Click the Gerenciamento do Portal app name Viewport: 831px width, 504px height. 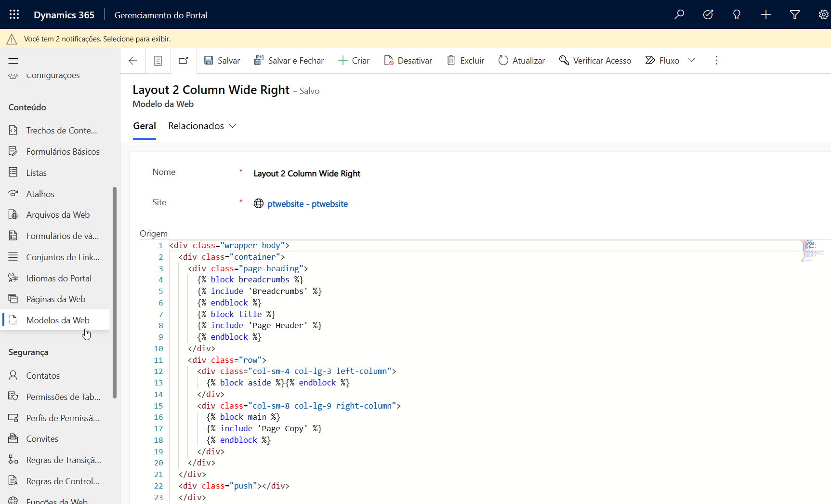click(161, 15)
